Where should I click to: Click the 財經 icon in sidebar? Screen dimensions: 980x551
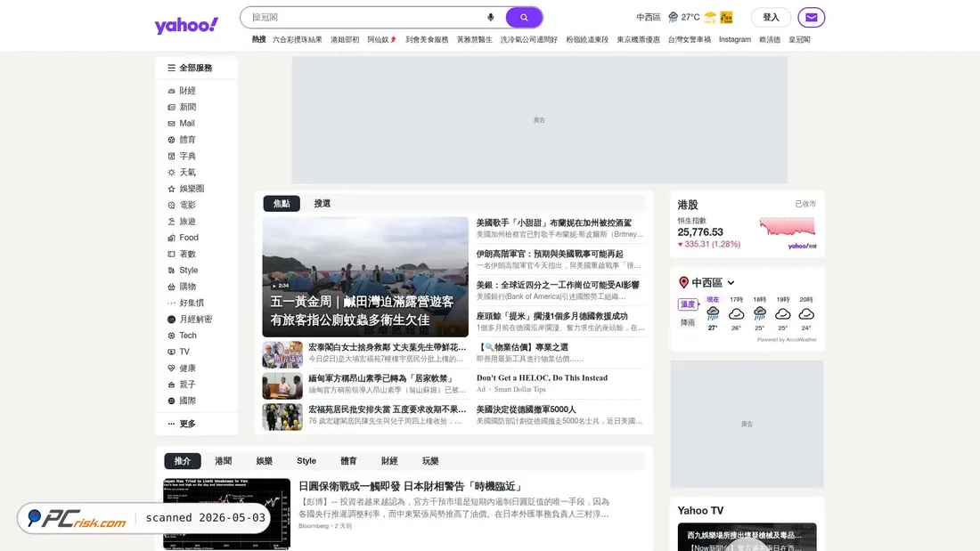[x=171, y=91]
